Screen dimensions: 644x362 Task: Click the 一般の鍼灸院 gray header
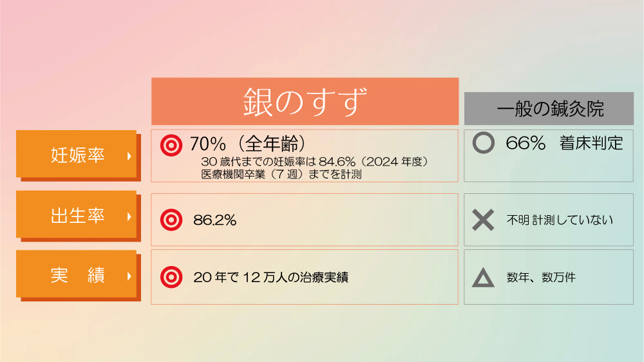(x=549, y=108)
